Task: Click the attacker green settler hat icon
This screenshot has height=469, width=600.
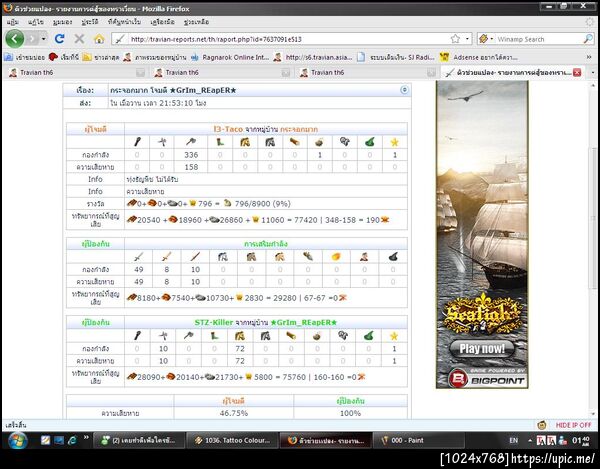Action: 369,142
